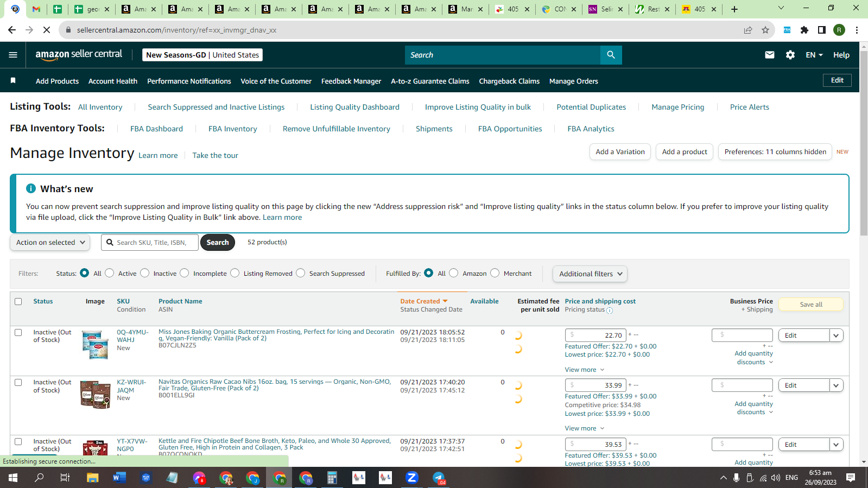Open Edit dropdown arrow for Miss Jones Frosting
The image size is (868, 488).
point(836,335)
